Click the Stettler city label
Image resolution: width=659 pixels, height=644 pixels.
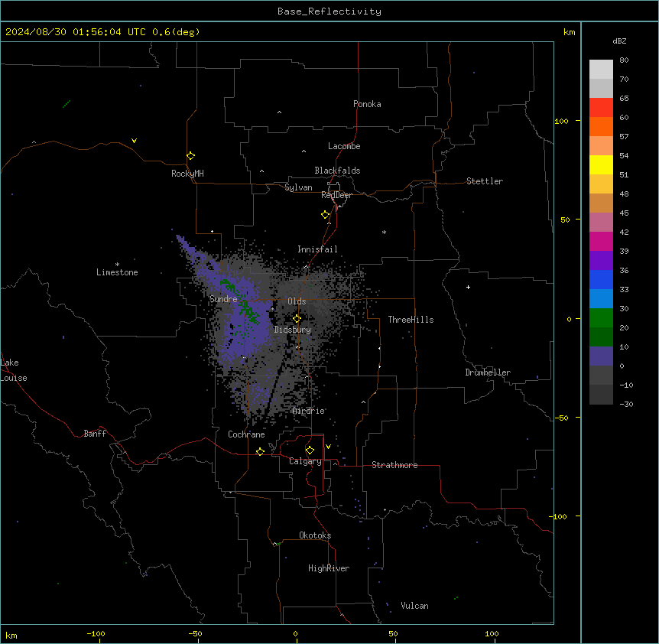pos(484,181)
